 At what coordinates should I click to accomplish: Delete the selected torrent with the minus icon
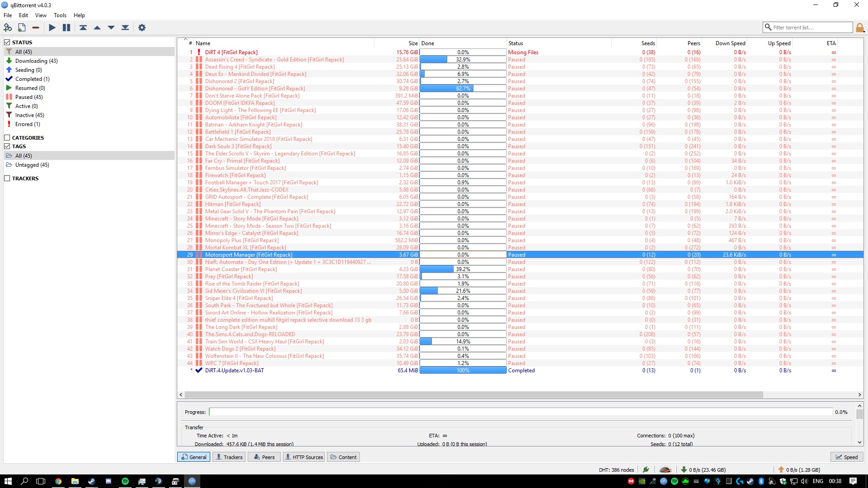(x=36, y=28)
